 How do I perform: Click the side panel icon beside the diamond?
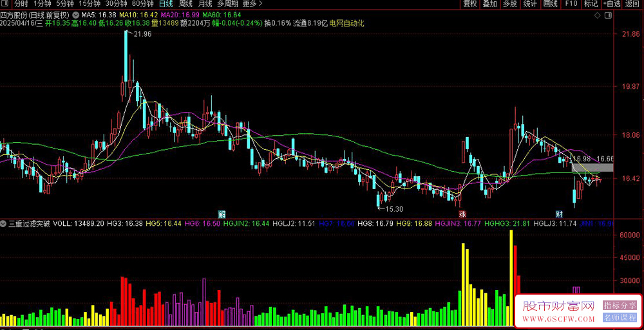pos(609,15)
